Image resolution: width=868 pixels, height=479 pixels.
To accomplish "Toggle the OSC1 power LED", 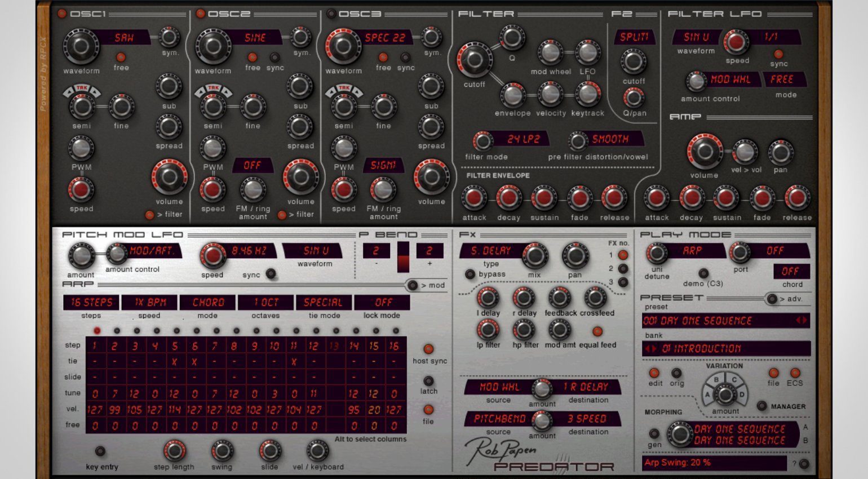I will [62, 14].
